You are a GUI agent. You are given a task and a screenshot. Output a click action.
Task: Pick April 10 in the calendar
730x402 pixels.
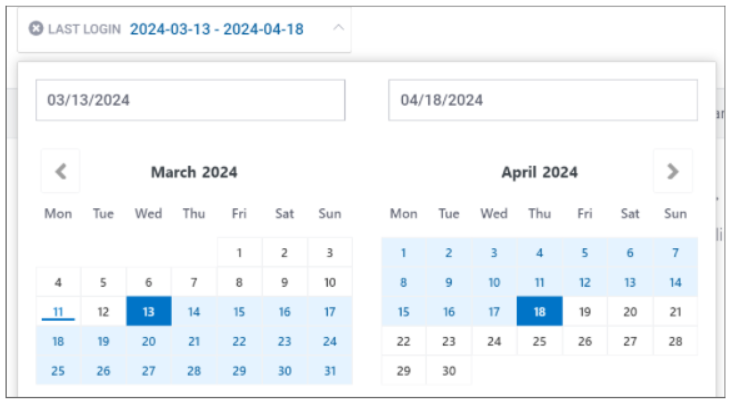tap(494, 282)
